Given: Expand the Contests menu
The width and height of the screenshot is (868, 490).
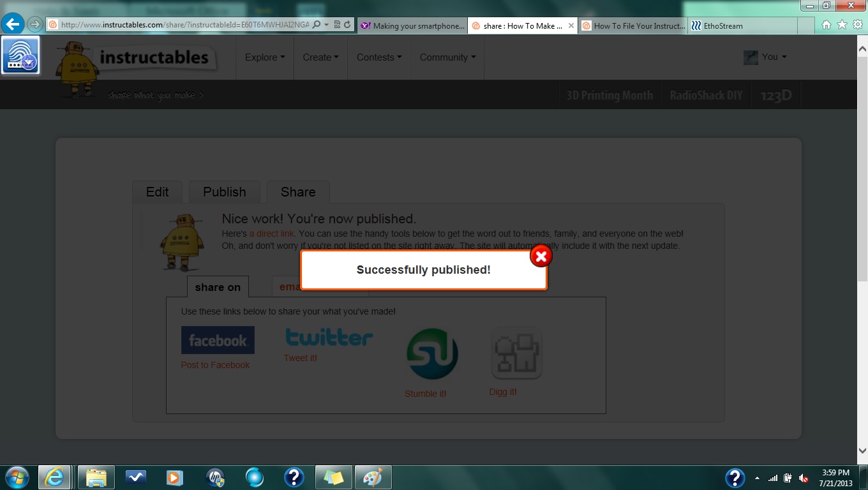Looking at the screenshot, I should (x=379, y=57).
